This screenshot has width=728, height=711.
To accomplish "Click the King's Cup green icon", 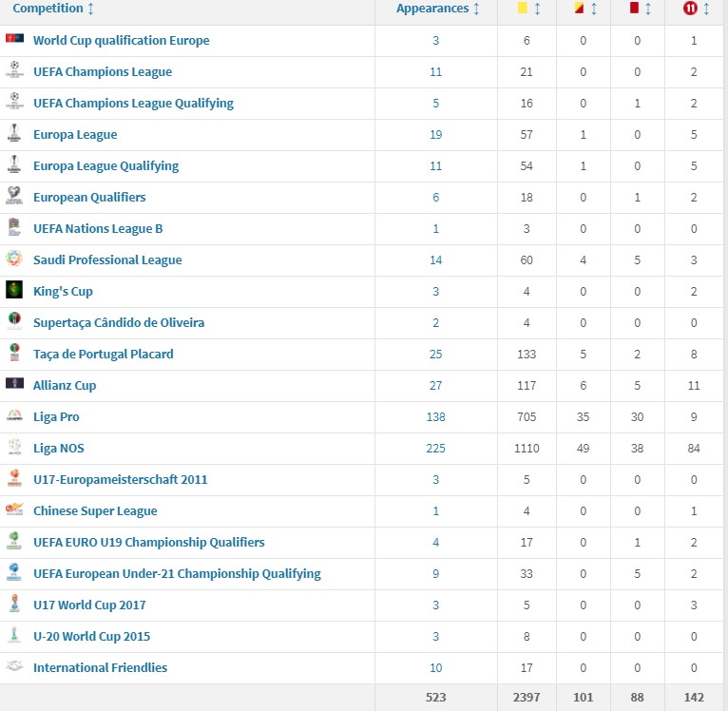I will tap(14, 289).
